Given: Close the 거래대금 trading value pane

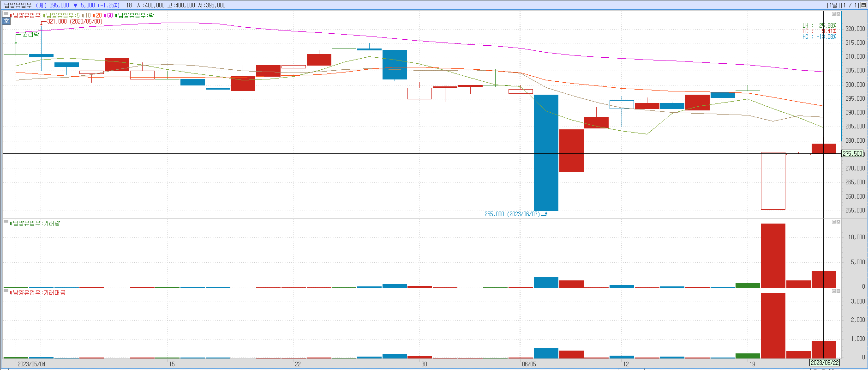Looking at the screenshot, I should pyautogui.click(x=838, y=291).
